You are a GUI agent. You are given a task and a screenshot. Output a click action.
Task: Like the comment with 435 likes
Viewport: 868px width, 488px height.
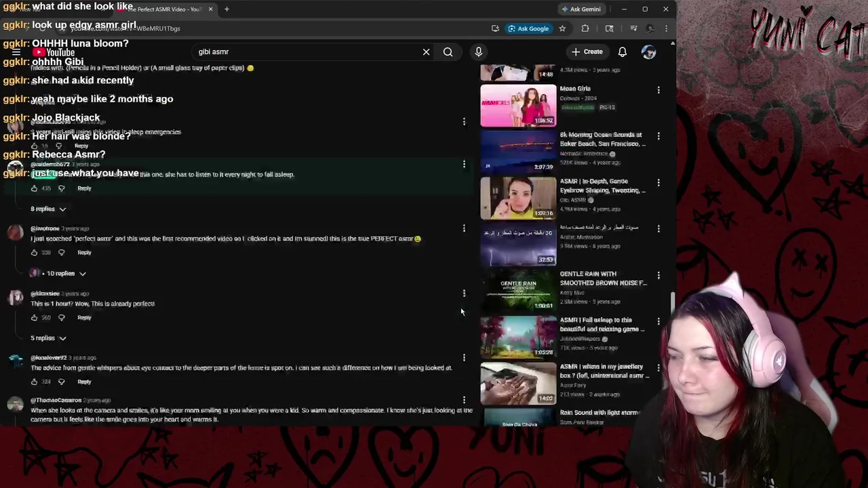[34, 188]
